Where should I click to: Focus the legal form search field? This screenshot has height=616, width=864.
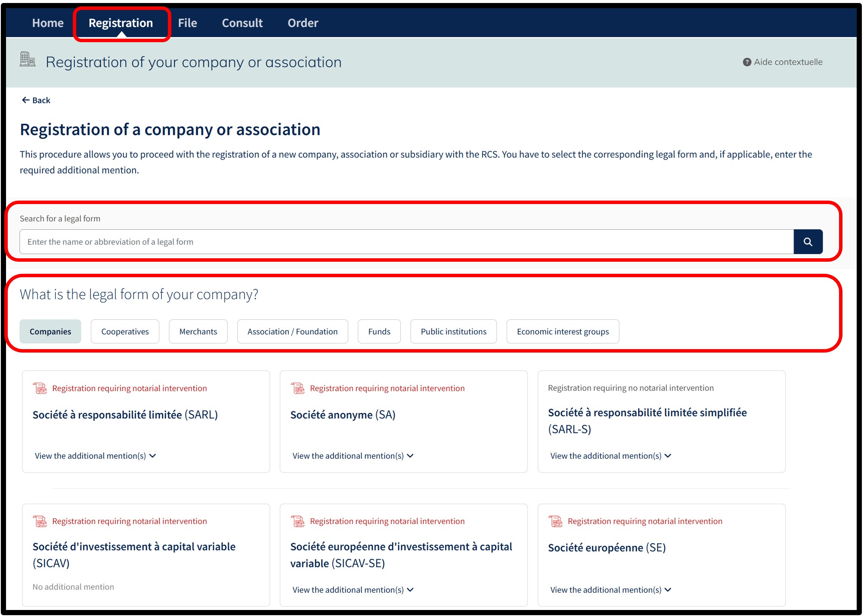[406, 242]
